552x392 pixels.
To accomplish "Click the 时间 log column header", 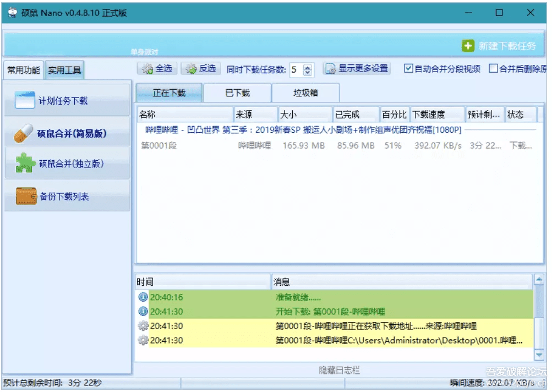I will [x=203, y=282].
